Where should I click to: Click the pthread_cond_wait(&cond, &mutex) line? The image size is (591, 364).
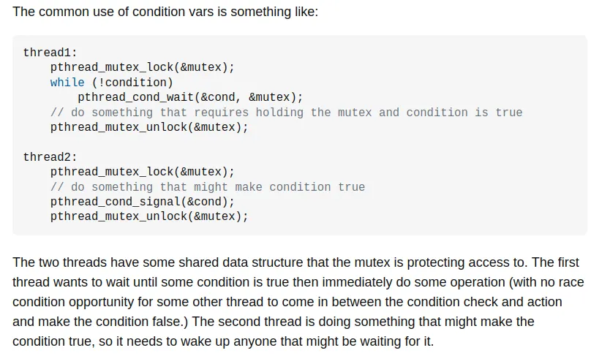[x=189, y=97]
